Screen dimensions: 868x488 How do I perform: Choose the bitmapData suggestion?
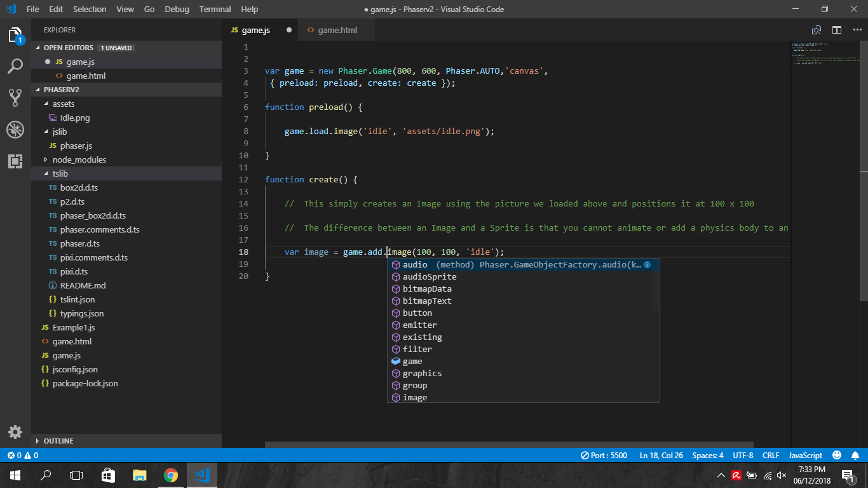pyautogui.click(x=520, y=288)
